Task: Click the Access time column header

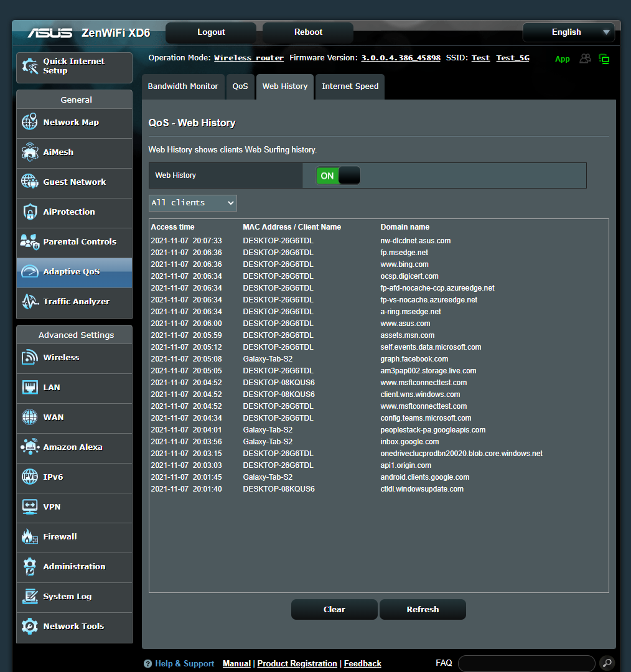Action: (172, 226)
